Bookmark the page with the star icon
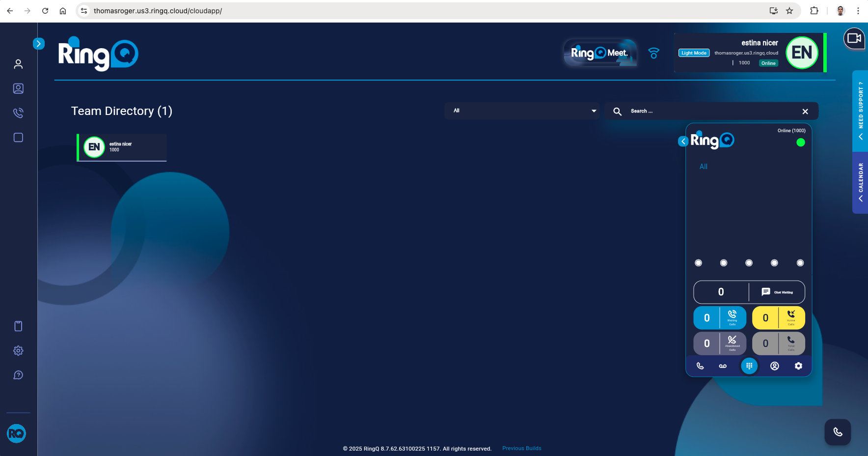 [x=789, y=11]
